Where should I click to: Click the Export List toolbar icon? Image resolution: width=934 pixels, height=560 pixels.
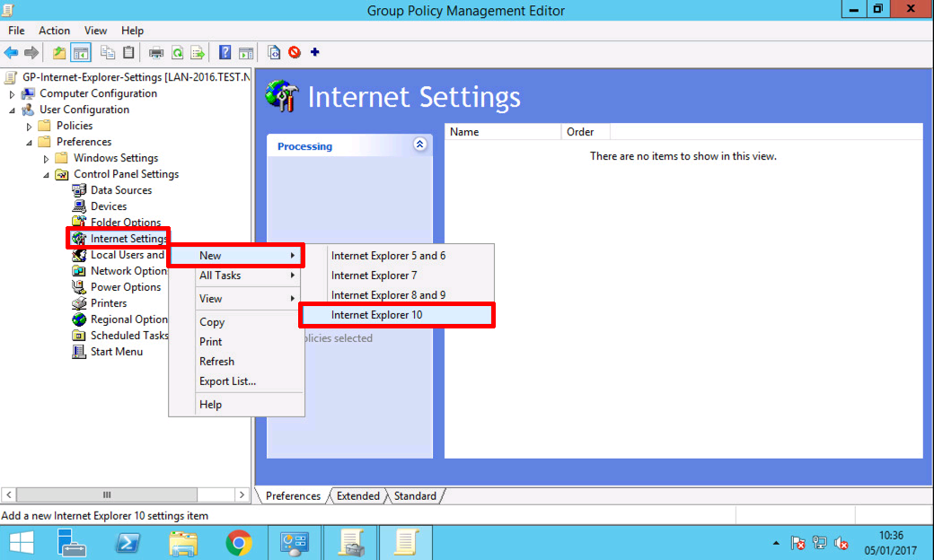198,52
